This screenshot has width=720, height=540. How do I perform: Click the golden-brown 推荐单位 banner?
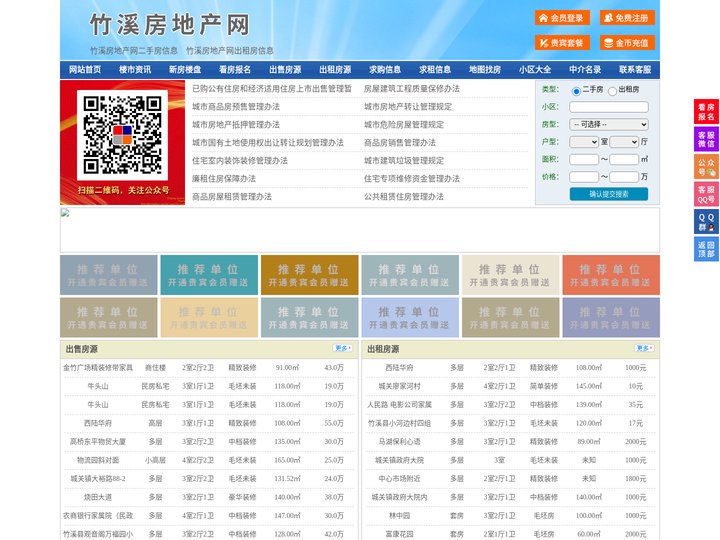(309, 275)
